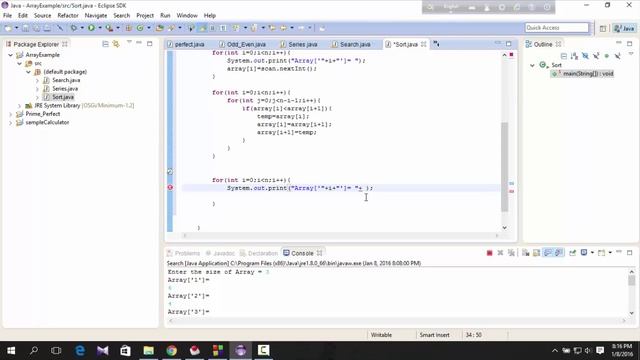The height and width of the screenshot is (360, 640).
Task: Select the Java perspective button
Action: click(x=624, y=28)
